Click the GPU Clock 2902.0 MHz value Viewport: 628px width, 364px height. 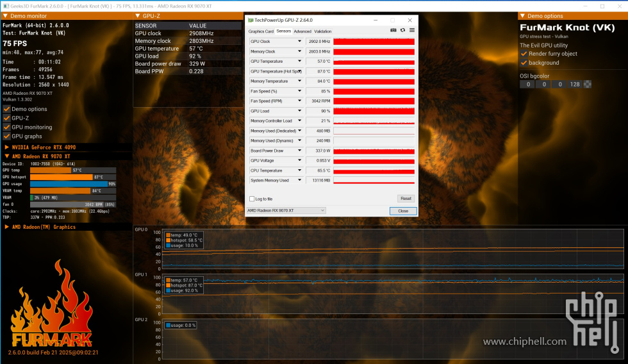click(x=319, y=41)
